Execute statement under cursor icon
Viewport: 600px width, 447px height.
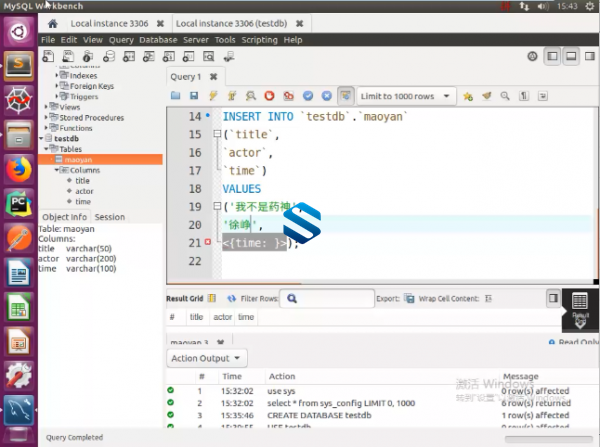(x=232, y=96)
